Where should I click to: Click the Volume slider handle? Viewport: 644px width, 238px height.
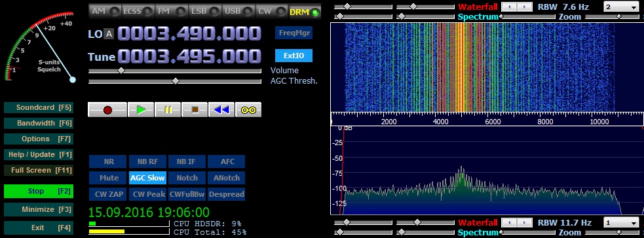click(121, 71)
